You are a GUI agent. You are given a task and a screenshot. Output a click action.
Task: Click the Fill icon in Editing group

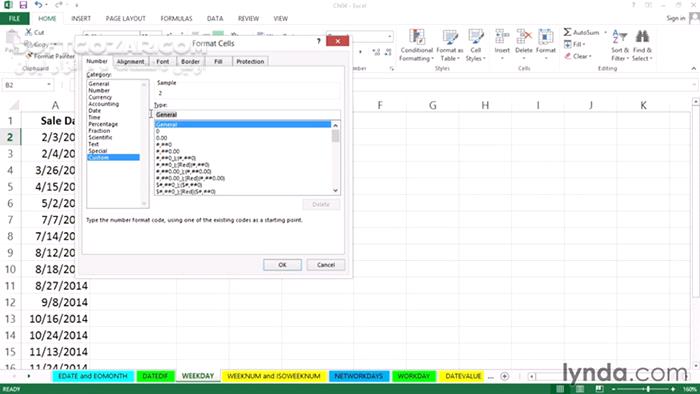pyautogui.click(x=567, y=44)
